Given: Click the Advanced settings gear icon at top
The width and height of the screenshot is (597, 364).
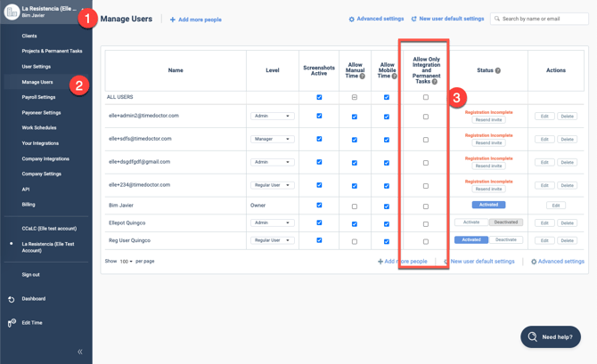Looking at the screenshot, I should coord(352,19).
